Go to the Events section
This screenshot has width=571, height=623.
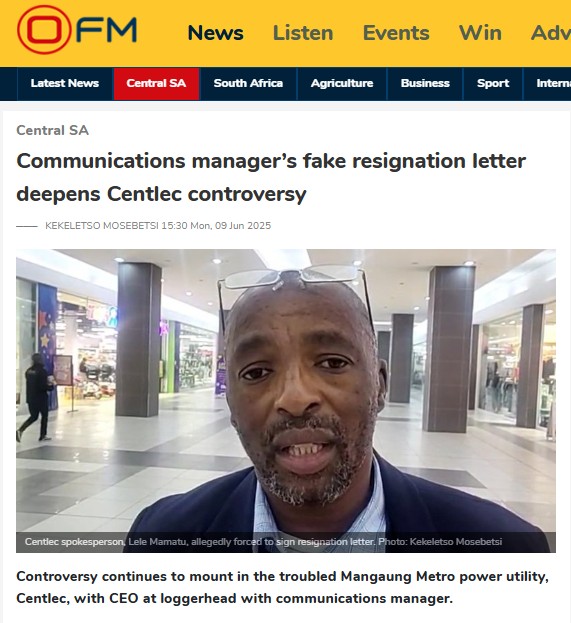(x=396, y=33)
